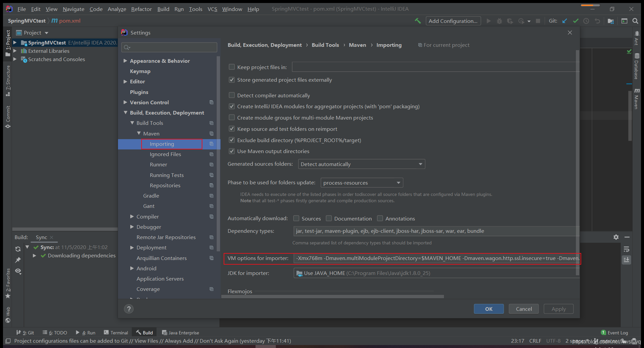Uncheck Exclude build directory option
The width and height of the screenshot is (644, 348).
(232, 140)
